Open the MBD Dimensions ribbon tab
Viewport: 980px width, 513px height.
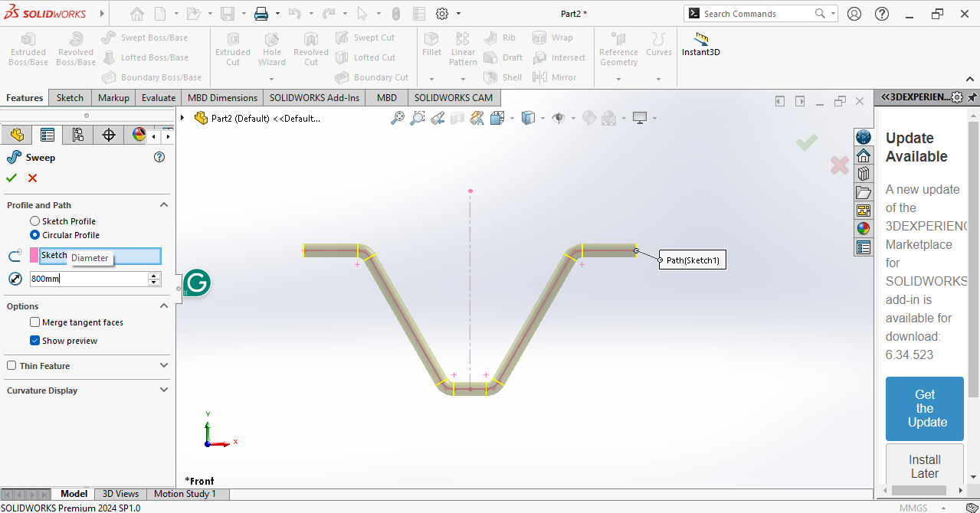222,97
